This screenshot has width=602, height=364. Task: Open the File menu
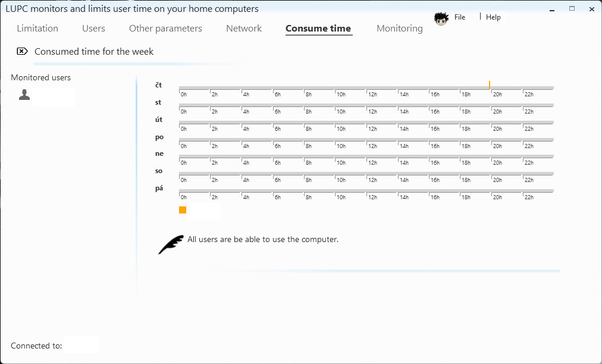click(x=460, y=17)
